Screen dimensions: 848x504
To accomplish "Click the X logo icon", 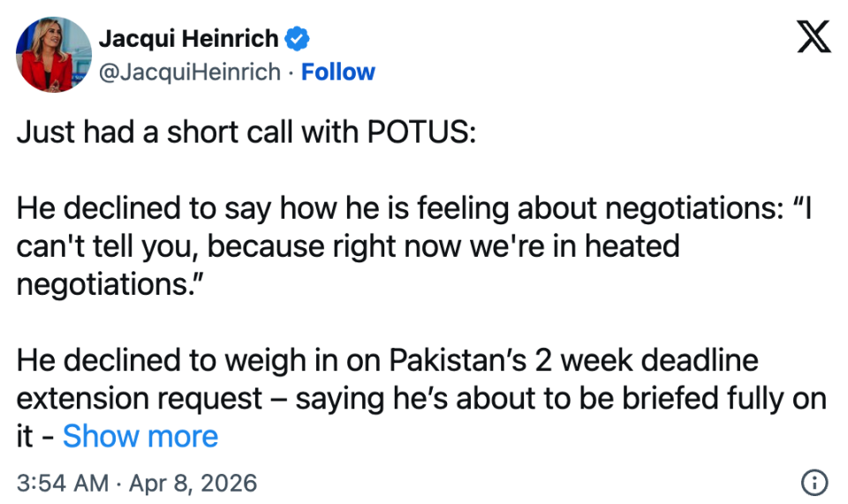I will click(x=813, y=37).
